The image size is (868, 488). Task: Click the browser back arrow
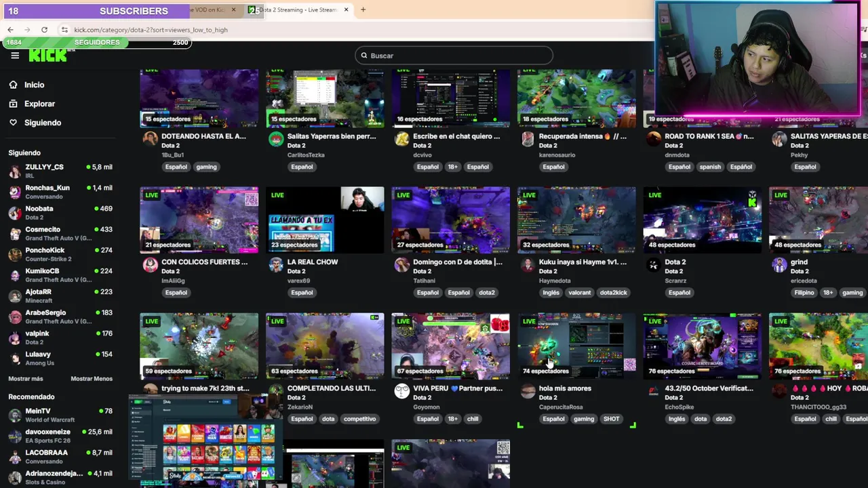tap(10, 30)
